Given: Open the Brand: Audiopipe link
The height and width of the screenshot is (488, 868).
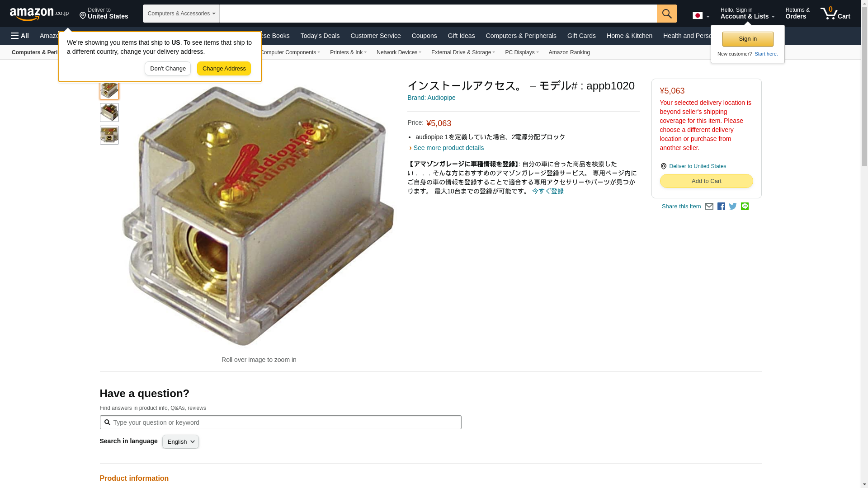Looking at the screenshot, I should click(431, 98).
